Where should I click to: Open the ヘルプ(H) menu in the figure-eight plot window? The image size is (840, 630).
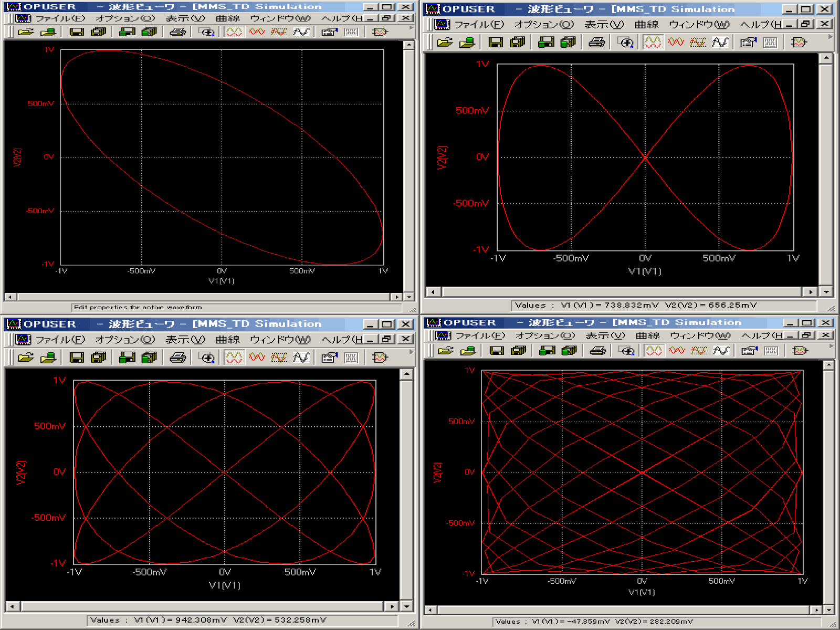[761, 25]
